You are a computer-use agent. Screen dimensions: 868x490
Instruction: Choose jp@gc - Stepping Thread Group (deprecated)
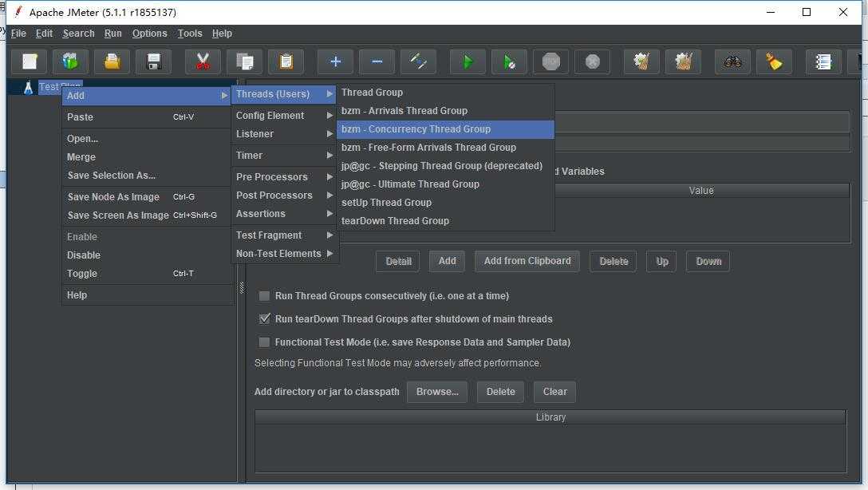(446, 165)
